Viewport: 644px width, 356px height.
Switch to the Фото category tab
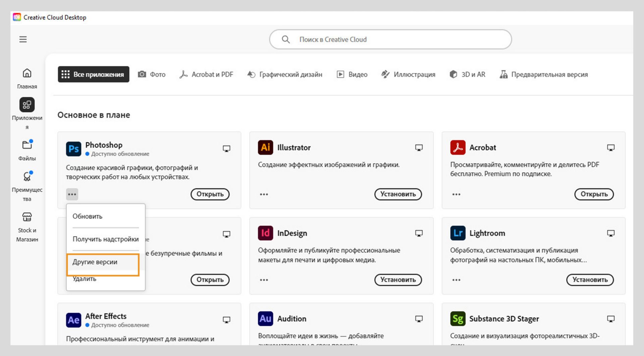pos(152,74)
